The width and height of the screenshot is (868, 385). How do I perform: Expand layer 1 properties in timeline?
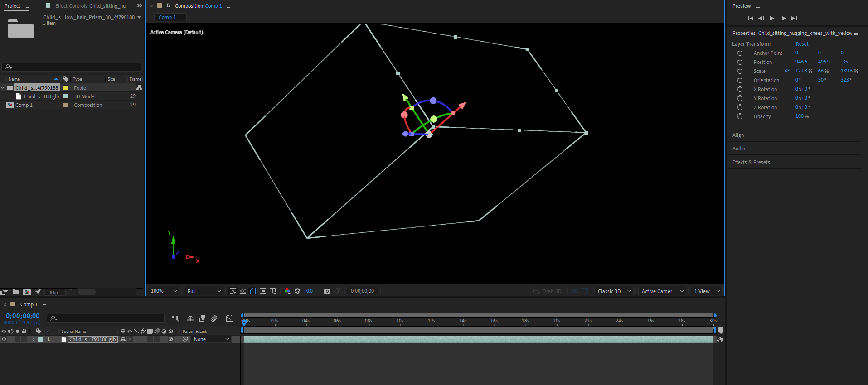tap(33, 339)
